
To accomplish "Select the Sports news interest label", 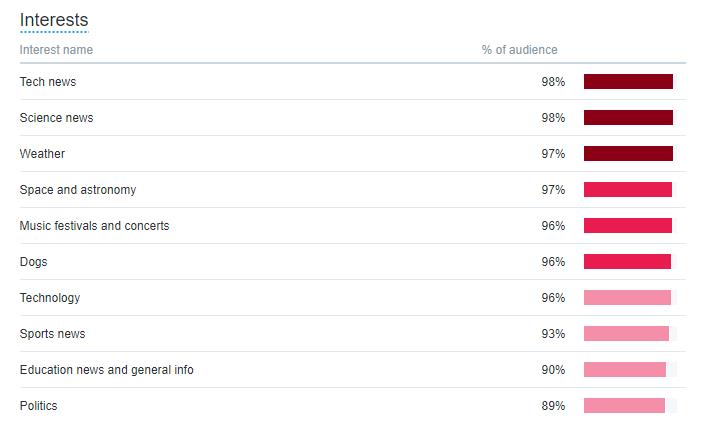I will point(52,334).
